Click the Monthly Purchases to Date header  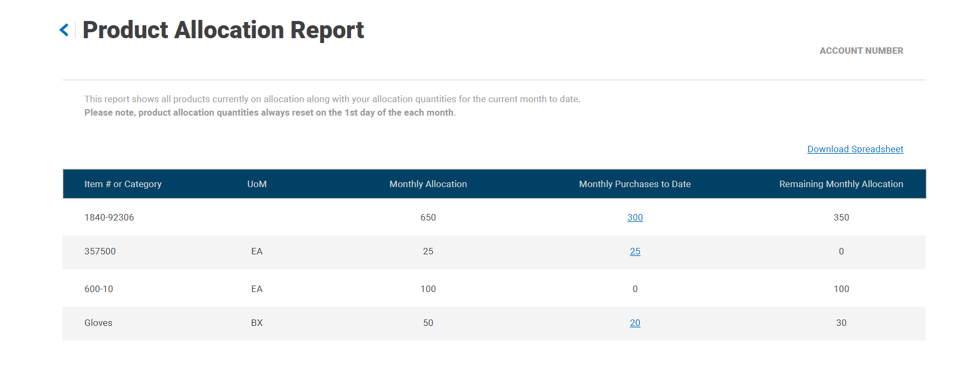pos(635,184)
